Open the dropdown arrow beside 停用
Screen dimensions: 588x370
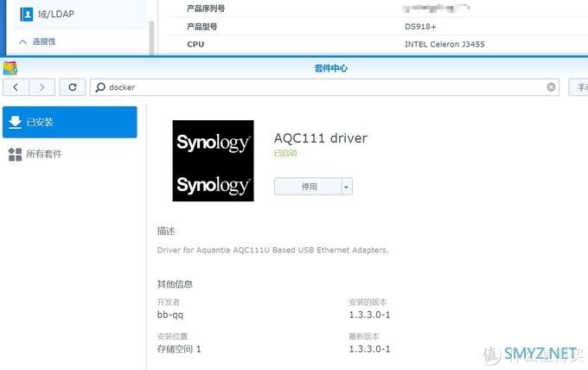[347, 187]
